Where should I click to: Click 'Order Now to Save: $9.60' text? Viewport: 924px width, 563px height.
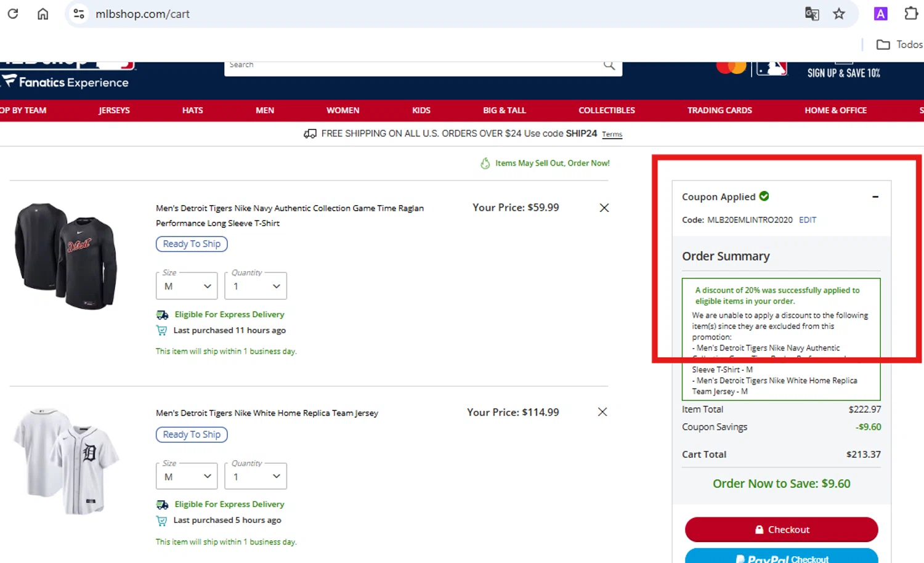point(781,484)
